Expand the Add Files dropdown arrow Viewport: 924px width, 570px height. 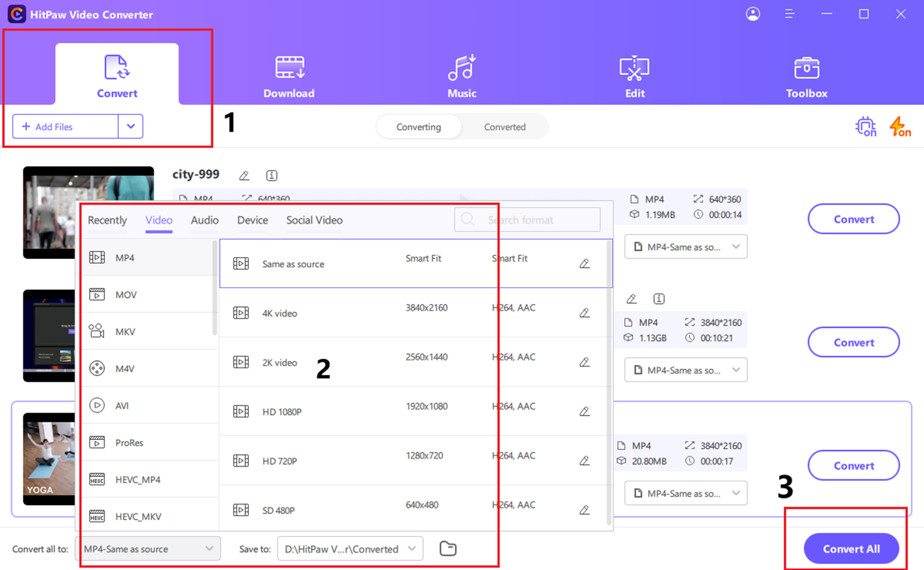point(131,126)
